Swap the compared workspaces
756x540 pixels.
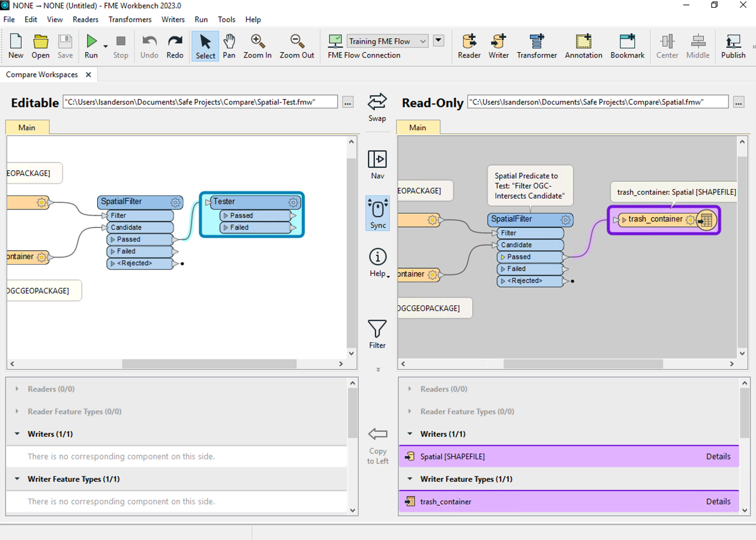click(x=377, y=107)
